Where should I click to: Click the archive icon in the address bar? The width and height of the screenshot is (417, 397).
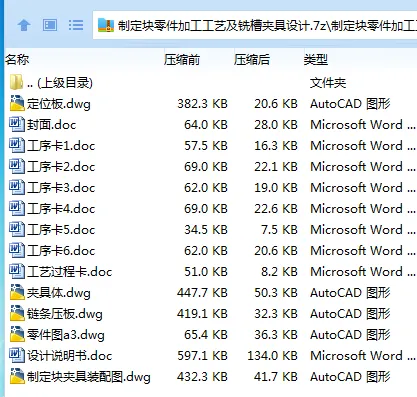click(x=106, y=25)
